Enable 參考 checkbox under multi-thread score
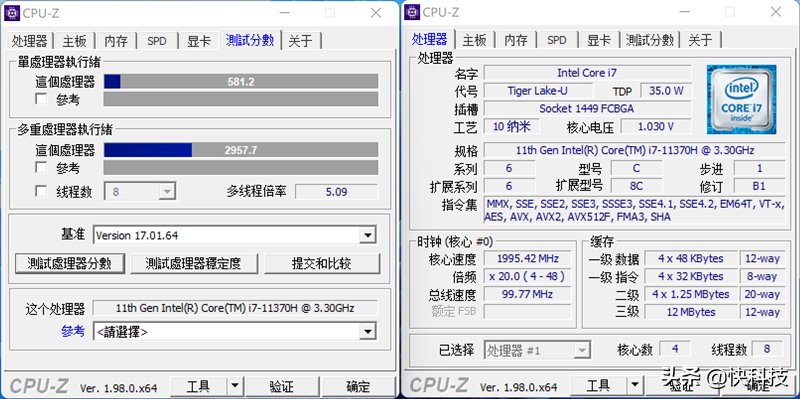This screenshot has width=800, height=399. click(x=41, y=167)
